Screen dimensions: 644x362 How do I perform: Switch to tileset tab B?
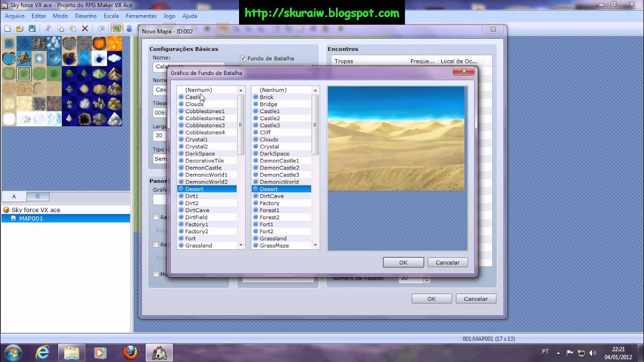(38, 197)
